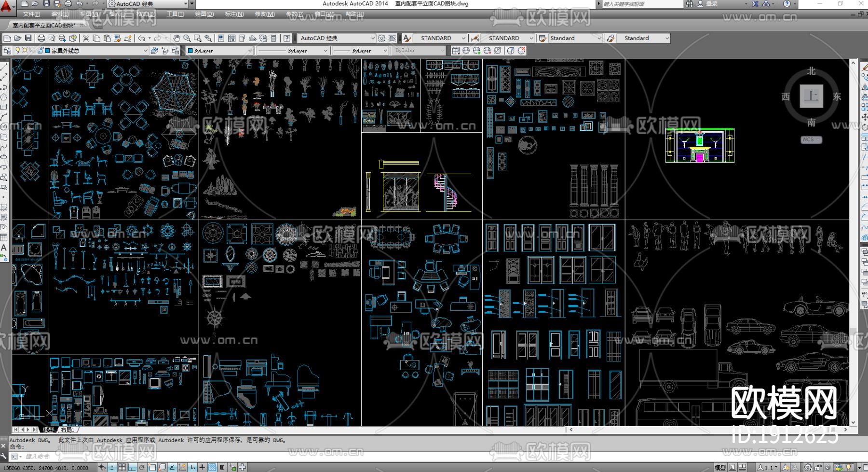This screenshot has height=472, width=868.
Task: Click the Zoom Realtime magnifier icon
Action: [x=187, y=38]
